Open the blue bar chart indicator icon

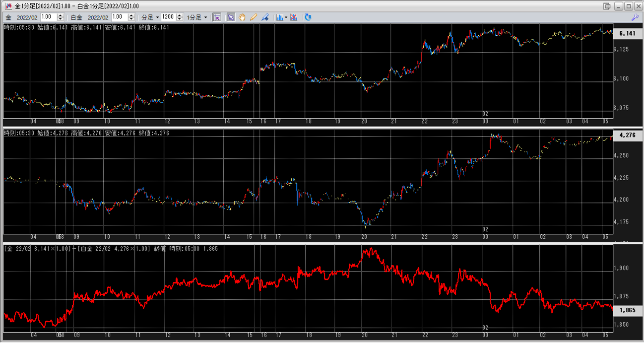[x=280, y=17]
